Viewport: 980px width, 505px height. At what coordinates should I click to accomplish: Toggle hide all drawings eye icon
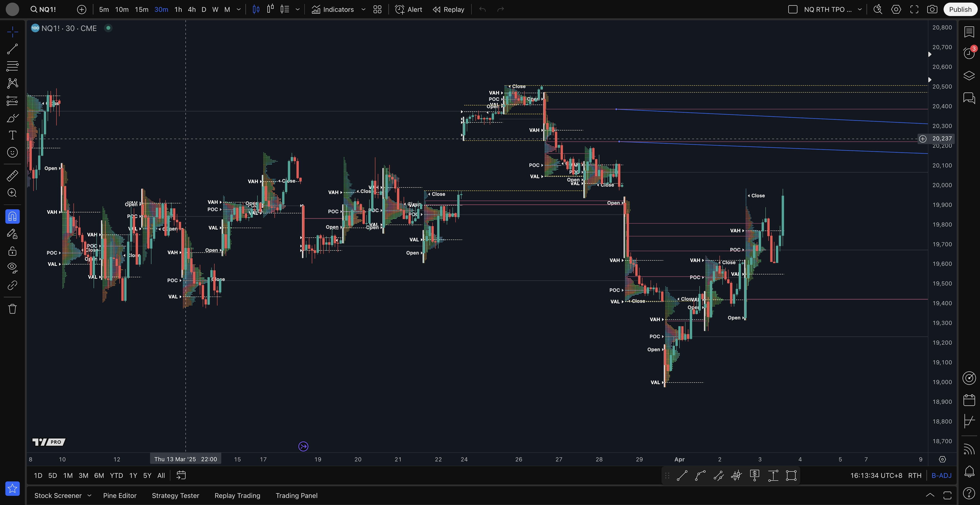[x=12, y=268]
